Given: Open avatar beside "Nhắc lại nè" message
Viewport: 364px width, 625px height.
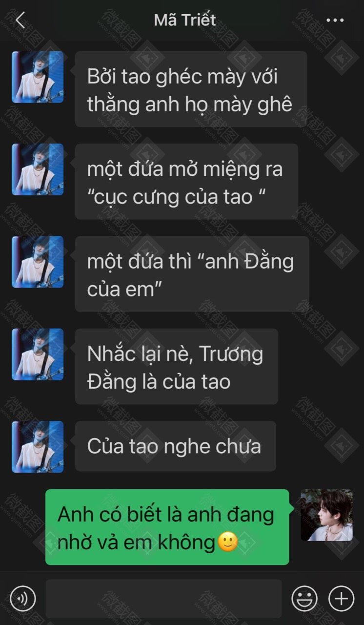Looking at the screenshot, I should 38,354.
